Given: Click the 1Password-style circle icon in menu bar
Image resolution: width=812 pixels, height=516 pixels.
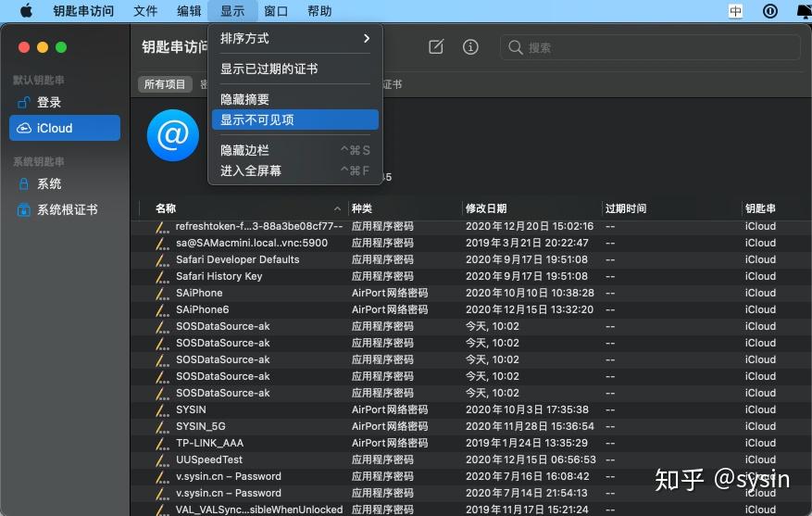Looking at the screenshot, I should (770, 11).
